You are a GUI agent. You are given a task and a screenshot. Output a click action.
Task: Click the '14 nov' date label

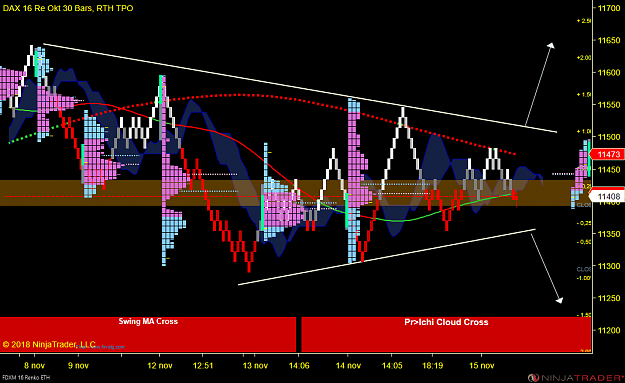(x=348, y=365)
